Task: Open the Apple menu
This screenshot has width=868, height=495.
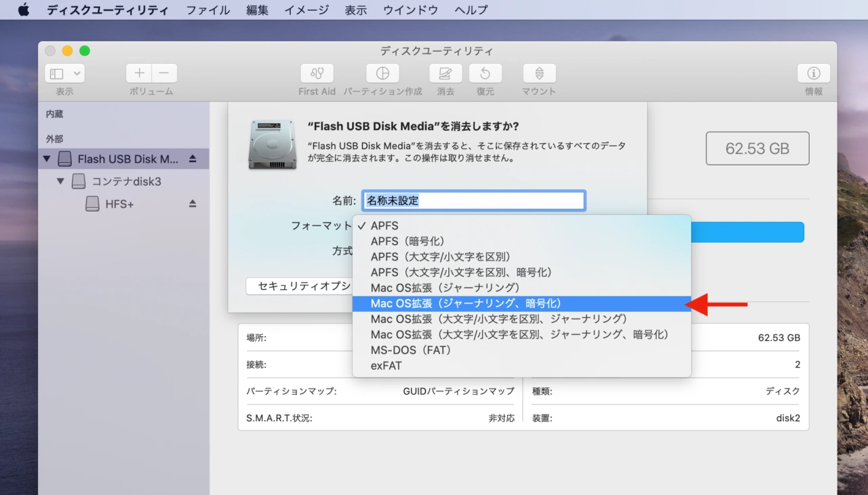Action: 24,10
